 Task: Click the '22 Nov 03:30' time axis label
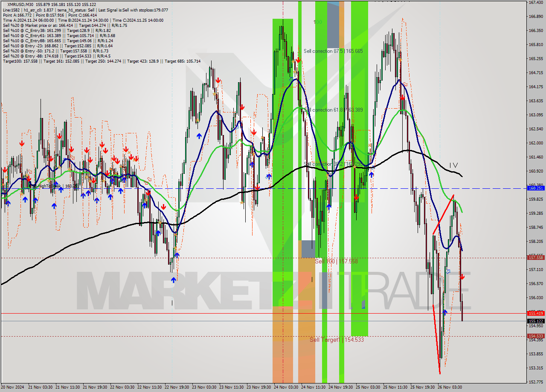point(123,387)
